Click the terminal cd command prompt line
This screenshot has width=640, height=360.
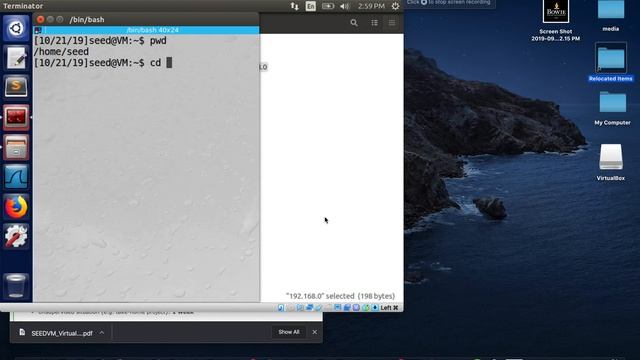pos(103,63)
